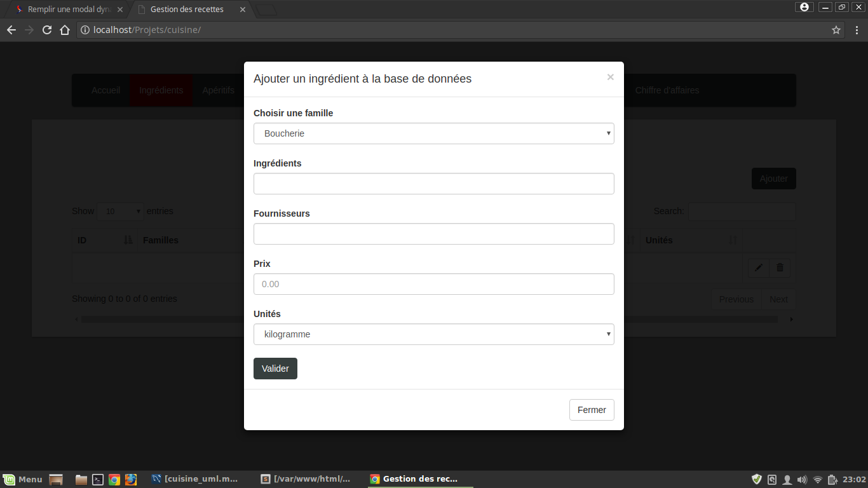The height and width of the screenshot is (488, 868).
Task: Open the Chiffre d'affaires navigation item
Action: click(x=667, y=90)
